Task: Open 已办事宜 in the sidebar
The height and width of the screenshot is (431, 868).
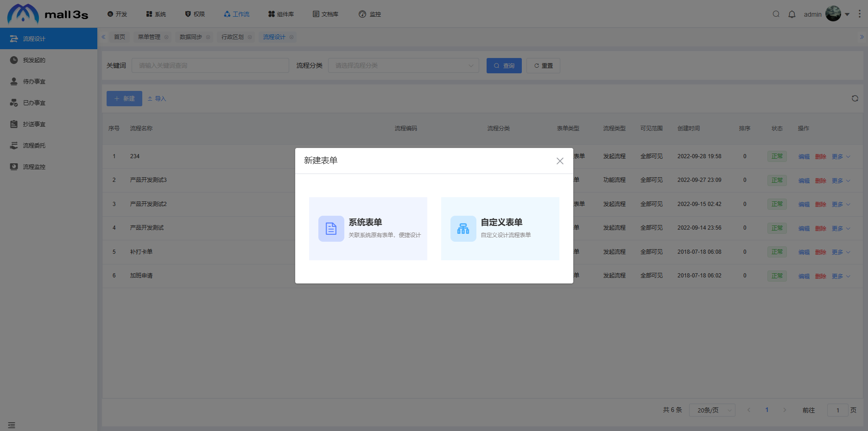Action: tap(49, 103)
